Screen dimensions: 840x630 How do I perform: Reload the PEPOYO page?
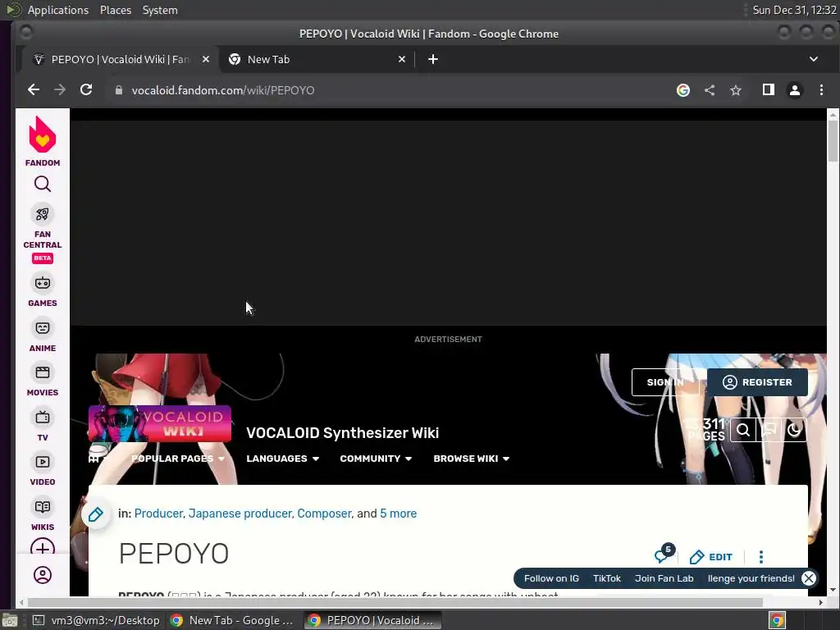tap(86, 90)
